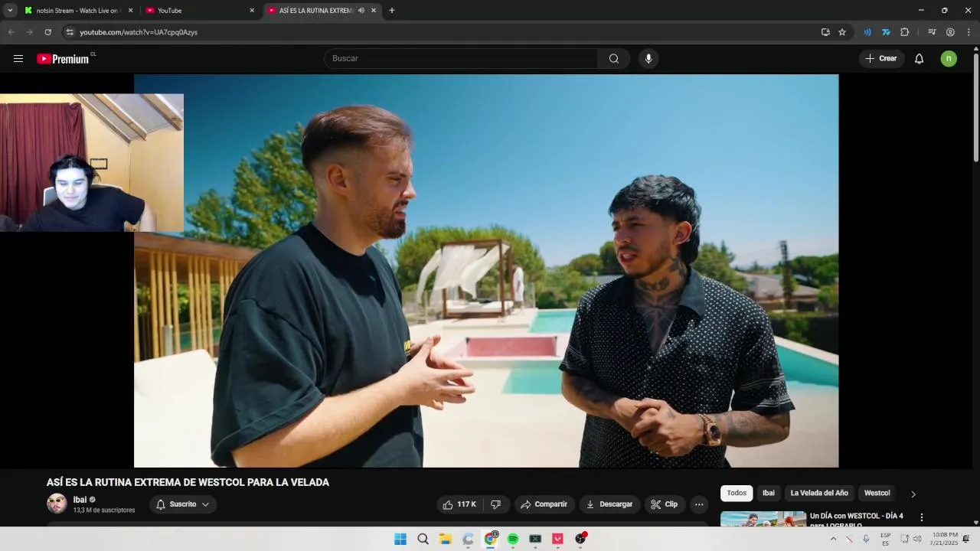Open the 10:08 PM clock calendar
The image size is (980, 551).
pyautogui.click(x=944, y=539)
